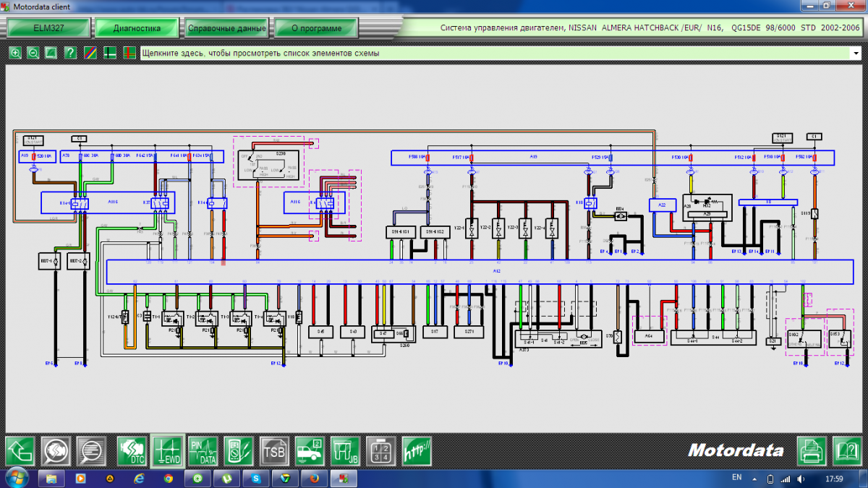Viewport: 868px width, 488px height.
Task: Open Windows Start menu
Action: (16, 478)
